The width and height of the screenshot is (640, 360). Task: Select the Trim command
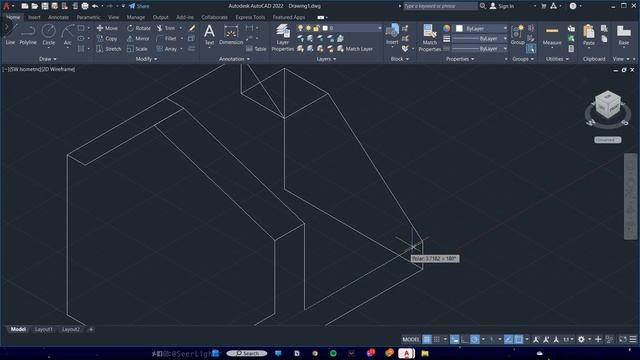point(166,28)
